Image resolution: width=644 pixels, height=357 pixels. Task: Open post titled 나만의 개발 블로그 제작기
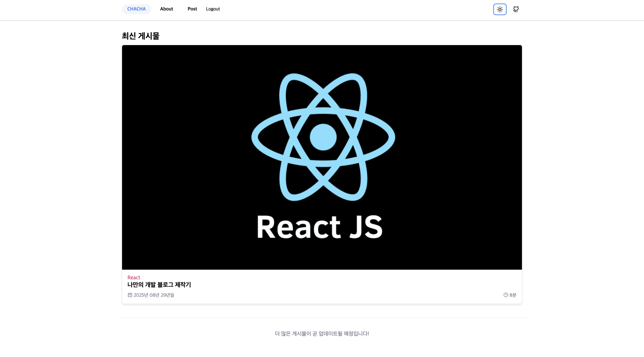tap(159, 284)
